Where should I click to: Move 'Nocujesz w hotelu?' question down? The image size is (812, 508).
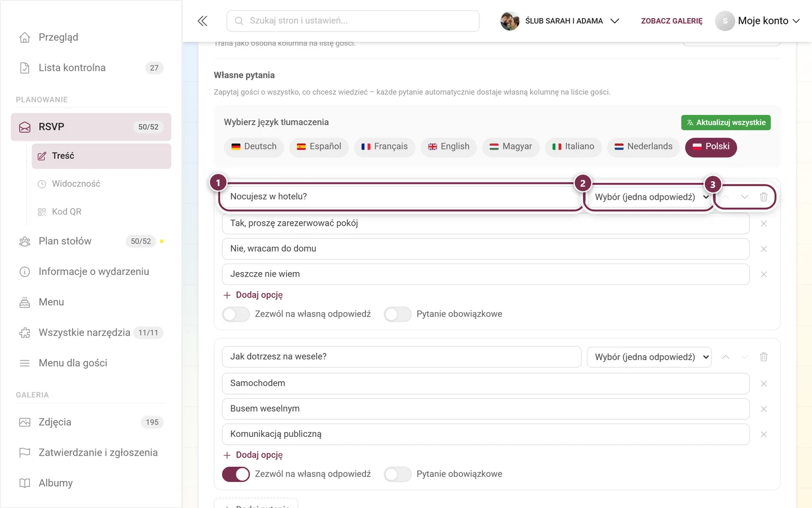click(744, 197)
